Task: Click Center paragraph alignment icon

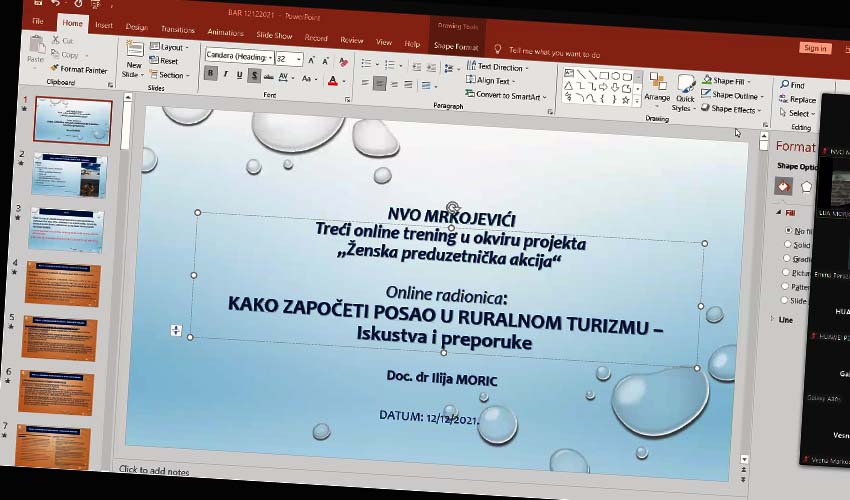Action: [379, 84]
